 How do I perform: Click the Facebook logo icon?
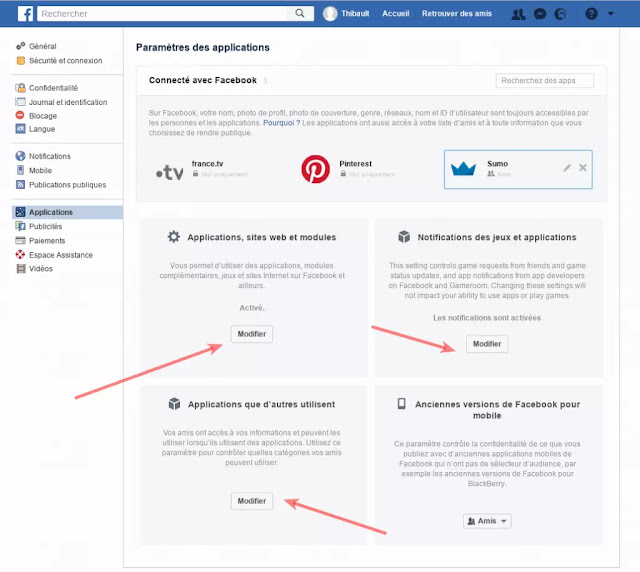[x=25, y=13]
